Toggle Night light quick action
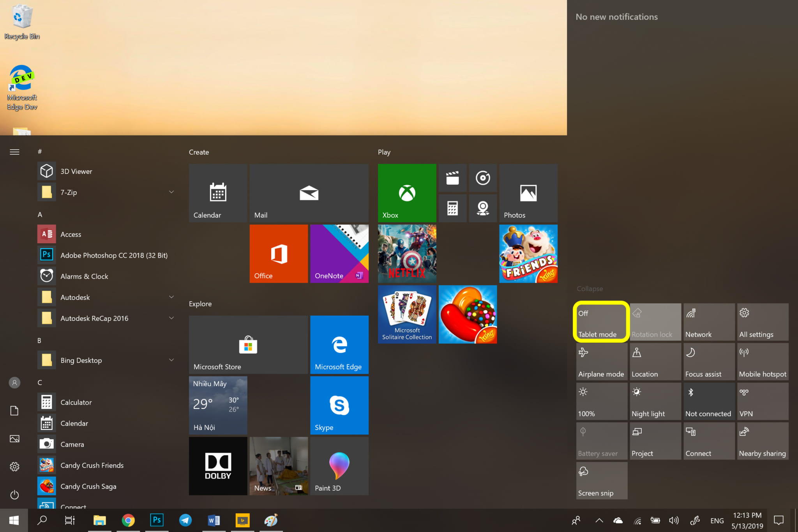 pyautogui.click(x=655, y=401)
